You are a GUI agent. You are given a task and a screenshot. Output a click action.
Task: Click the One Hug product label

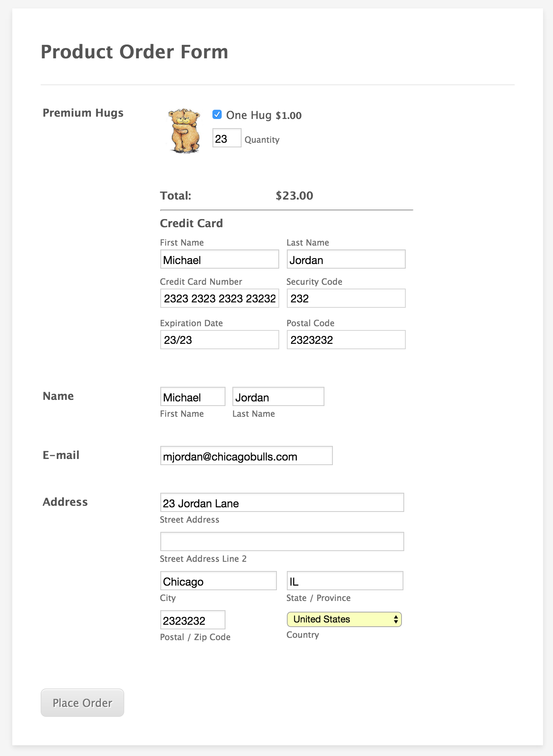click(249, 115)
